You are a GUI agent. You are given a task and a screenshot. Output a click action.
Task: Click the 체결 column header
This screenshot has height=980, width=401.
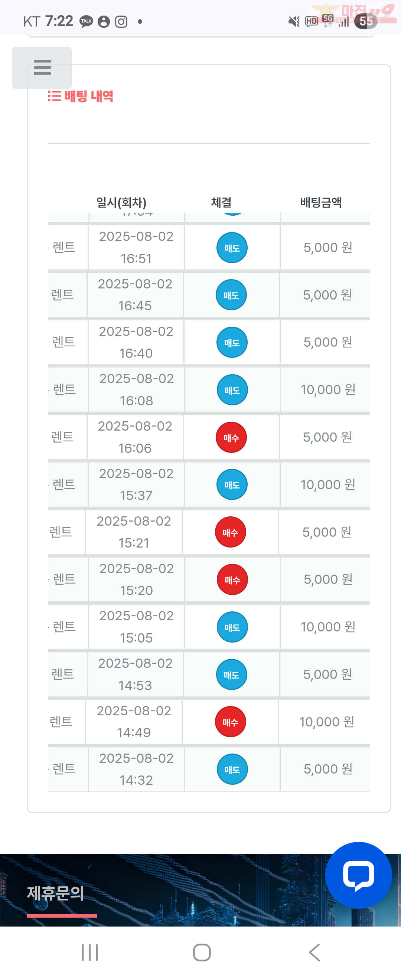[221, 202]
